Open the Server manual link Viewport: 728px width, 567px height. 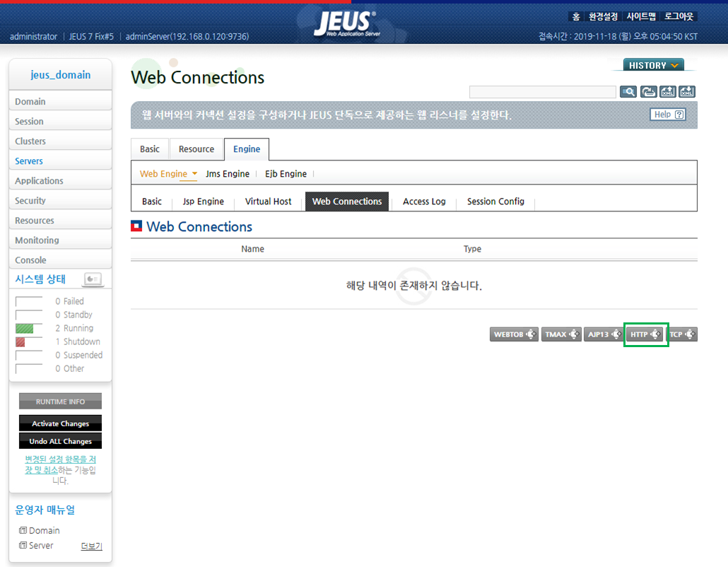pyautogui.click(x=41, y=545)
